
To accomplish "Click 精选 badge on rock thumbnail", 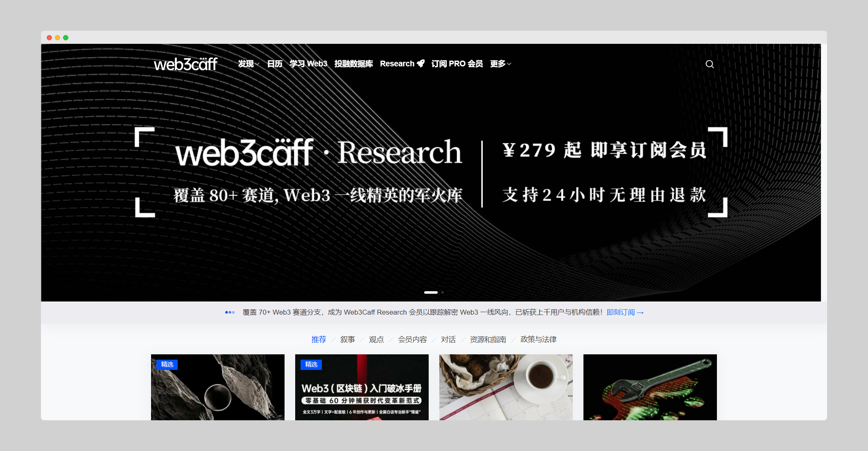I will [x=167, y=365].
